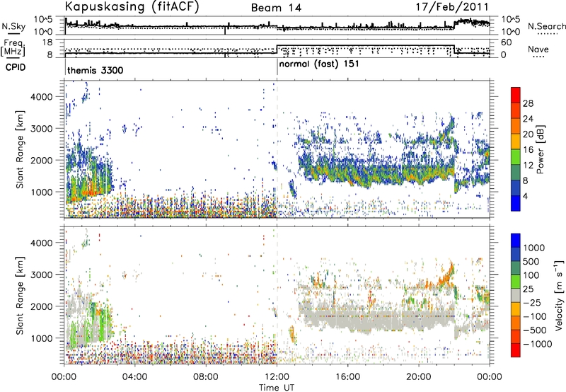Click the '16:00' time axis tick label

click(347, 377)
